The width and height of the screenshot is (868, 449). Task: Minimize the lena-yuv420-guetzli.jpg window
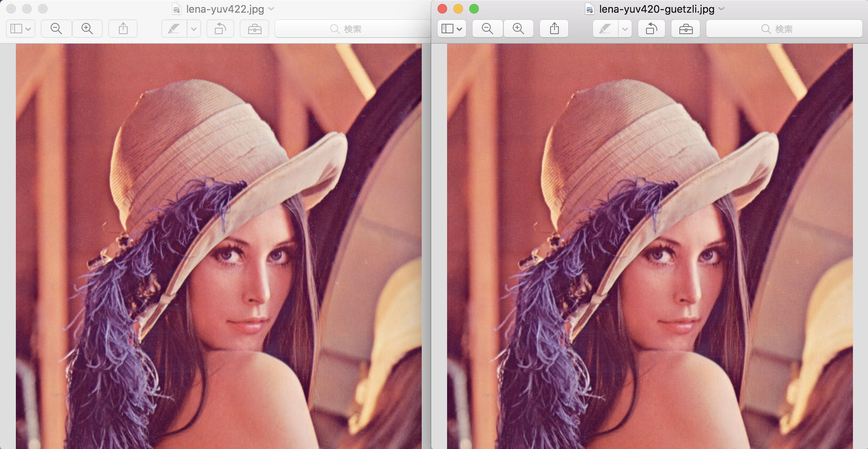tap(458, 9)
